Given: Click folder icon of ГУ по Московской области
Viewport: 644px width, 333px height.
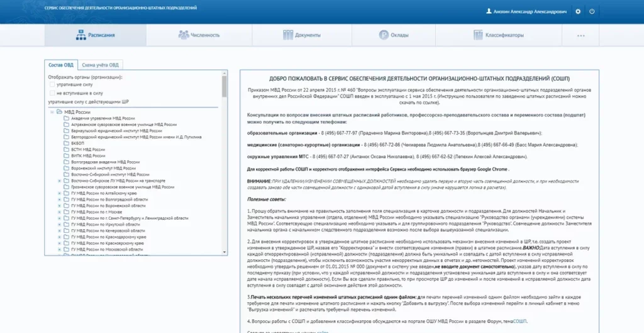Looking at the screenshot, I should coord(66,249).
